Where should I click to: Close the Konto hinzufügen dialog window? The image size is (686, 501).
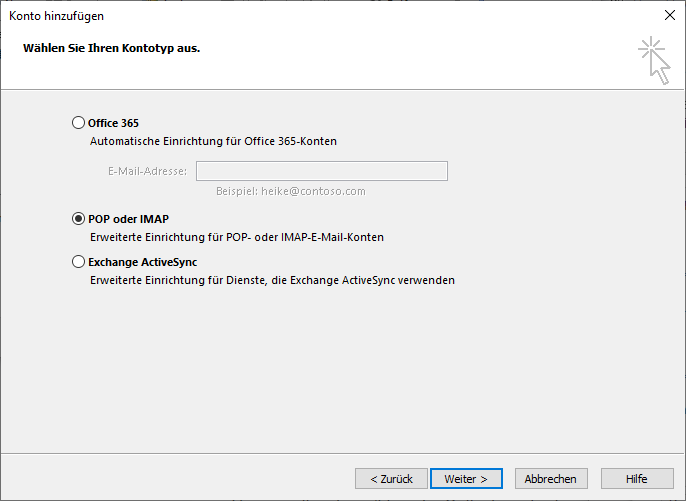pyautogui.click(x=668, y=16)
